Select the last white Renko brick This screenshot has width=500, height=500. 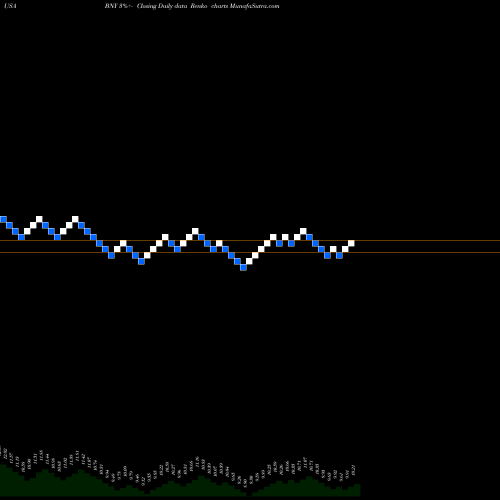(x=351, y=243)
